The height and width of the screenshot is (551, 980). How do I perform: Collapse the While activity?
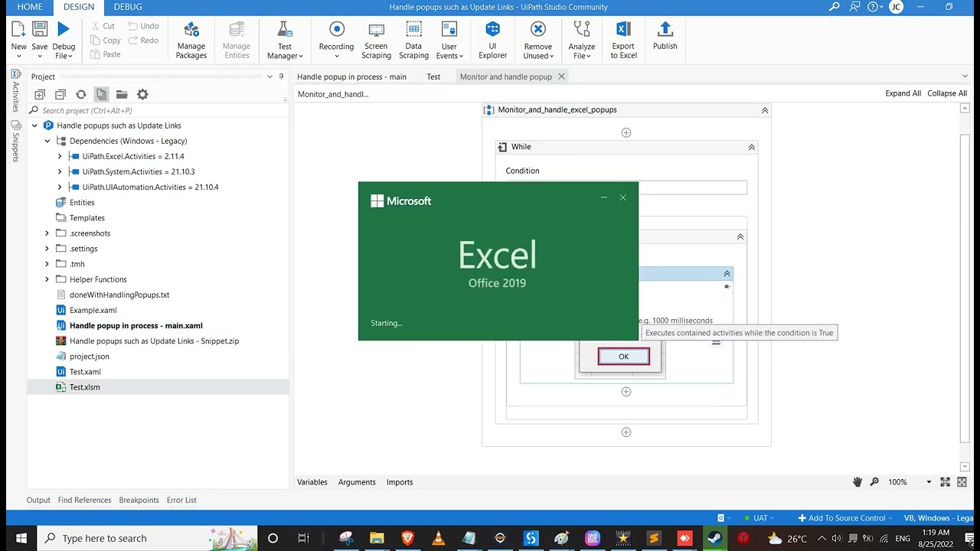click(751, 147)
